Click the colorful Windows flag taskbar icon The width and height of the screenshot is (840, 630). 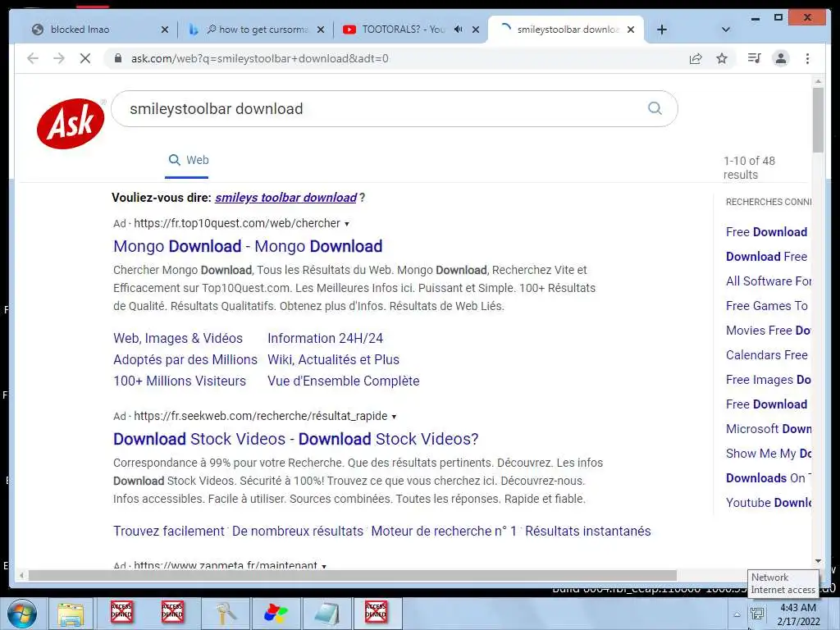(276, 614)
